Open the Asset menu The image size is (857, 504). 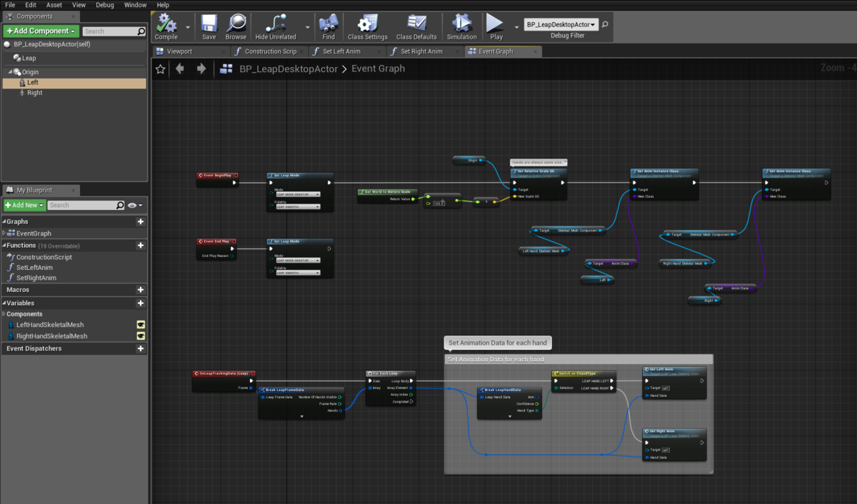pos(54,5)
